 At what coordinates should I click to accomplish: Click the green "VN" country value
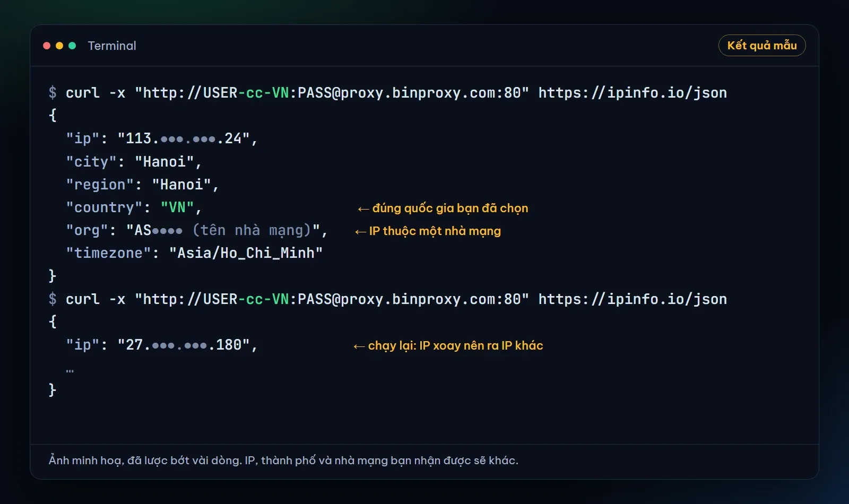pyautogui.click(x=177, y=207)
